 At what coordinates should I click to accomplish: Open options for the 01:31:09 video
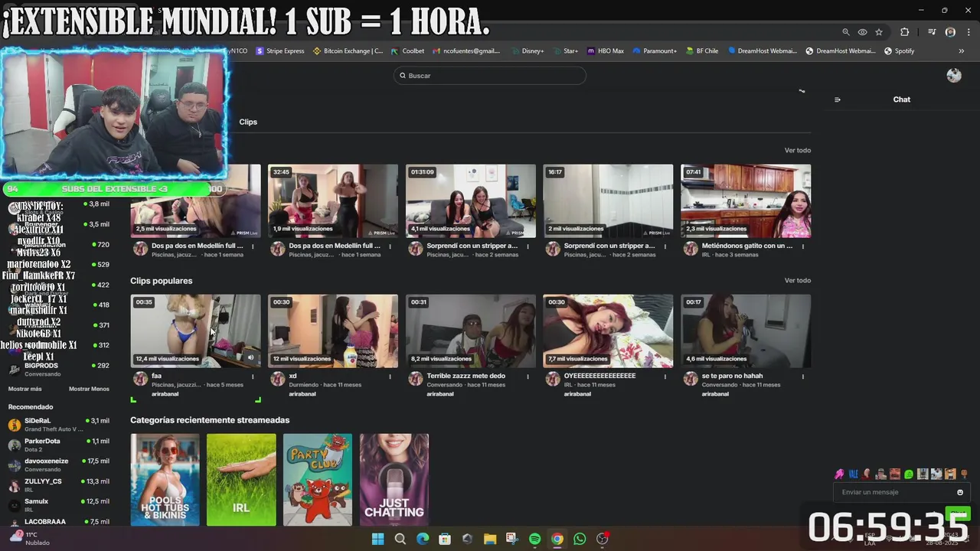point(528,246)
